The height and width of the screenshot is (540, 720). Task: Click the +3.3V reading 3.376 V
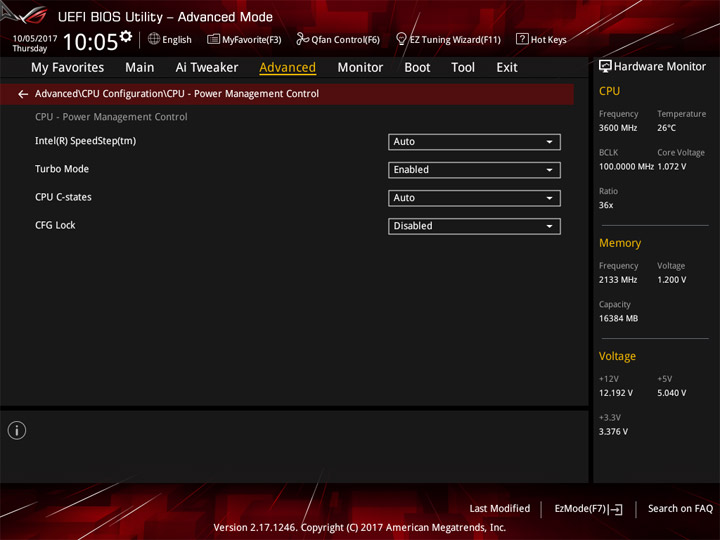(613, 432)
